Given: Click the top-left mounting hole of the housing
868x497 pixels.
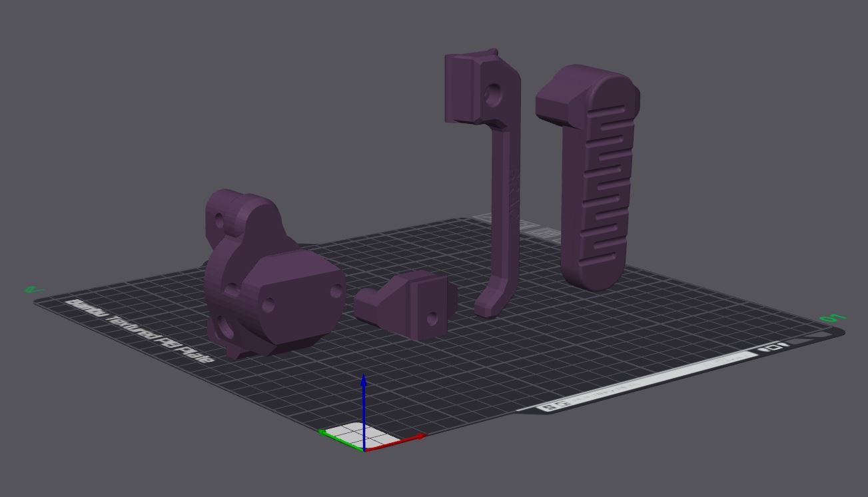Looking at the screenshot, I should click(220, 220).
